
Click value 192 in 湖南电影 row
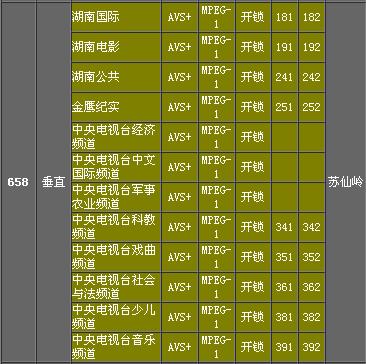pos(311,47)
